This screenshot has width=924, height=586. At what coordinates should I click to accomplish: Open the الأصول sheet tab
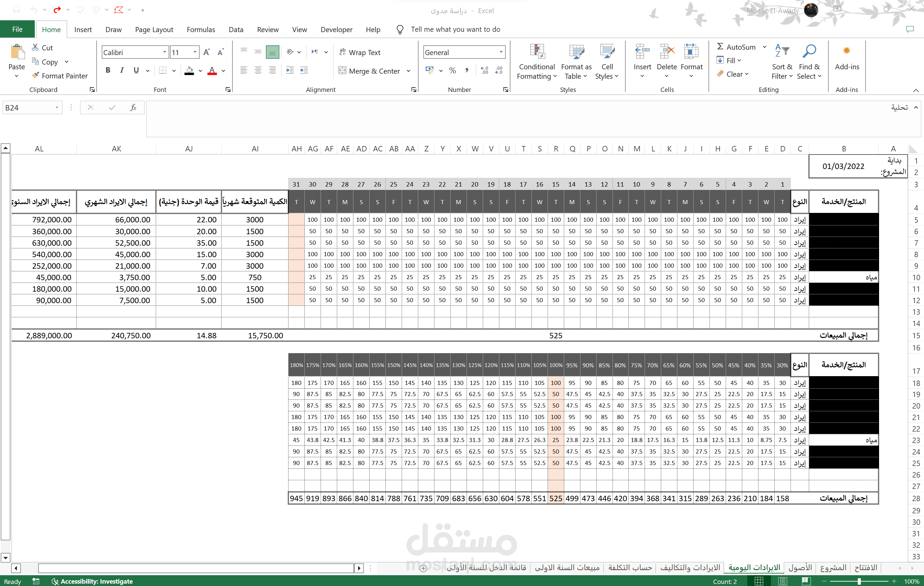pos(800,567)
